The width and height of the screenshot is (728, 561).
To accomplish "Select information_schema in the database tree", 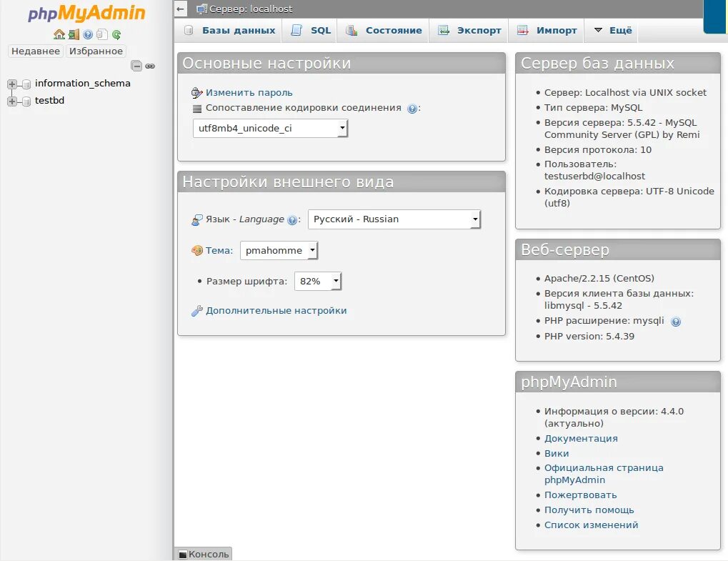I will coord(83,84).
